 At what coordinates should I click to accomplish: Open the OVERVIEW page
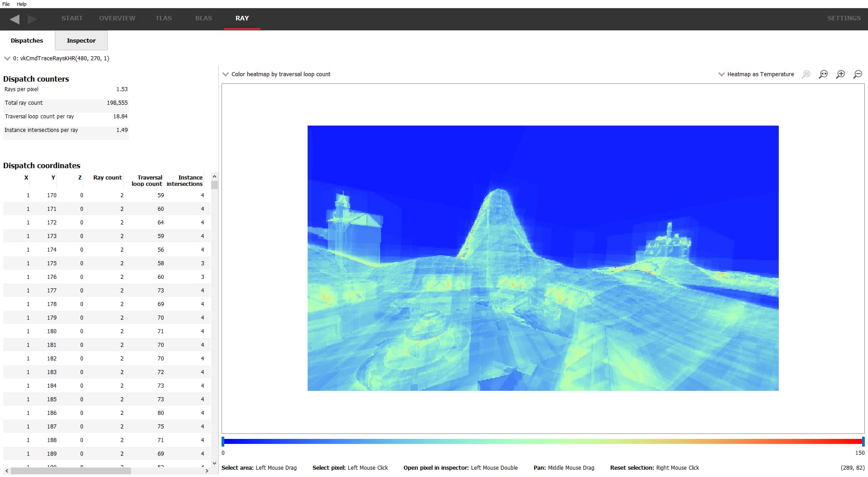point(117,19)
